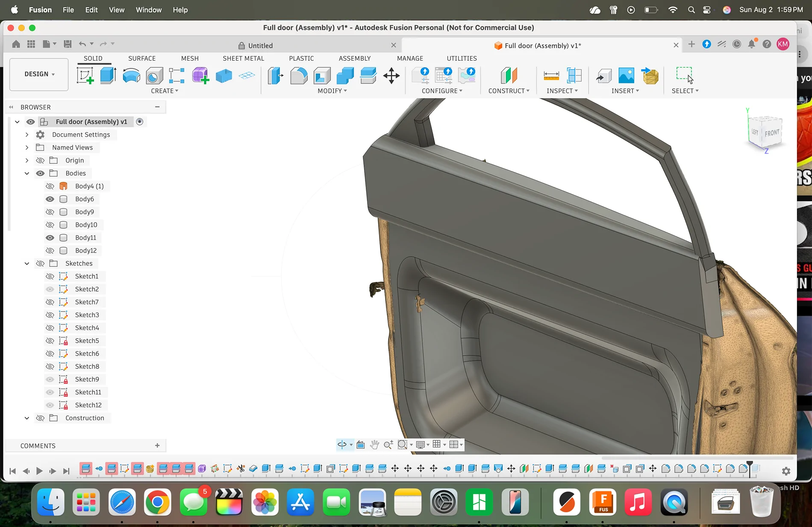This screenshot has height=527, width=812.
Task: Select the Insert Mesh tool
Action: (x=650, y=76)
